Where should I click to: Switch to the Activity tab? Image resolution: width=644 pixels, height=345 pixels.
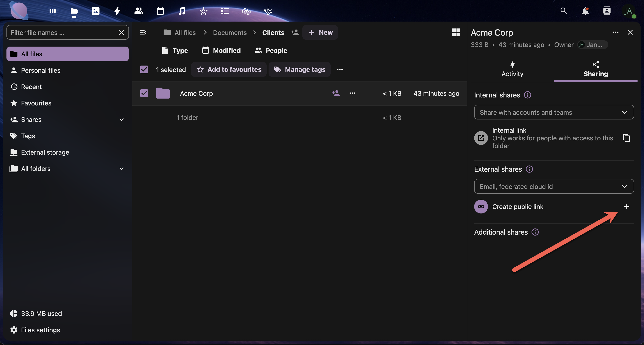click(512, 69)
